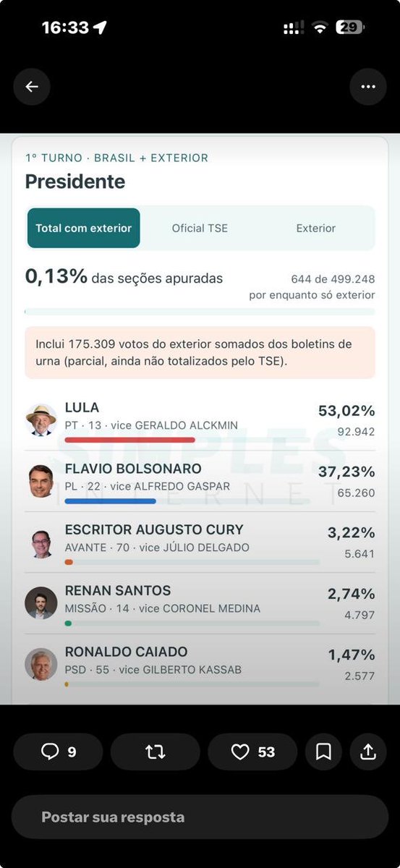Tap the Postar sua resposta field
The width and height of the screenshot is (400, 868).
200,817
